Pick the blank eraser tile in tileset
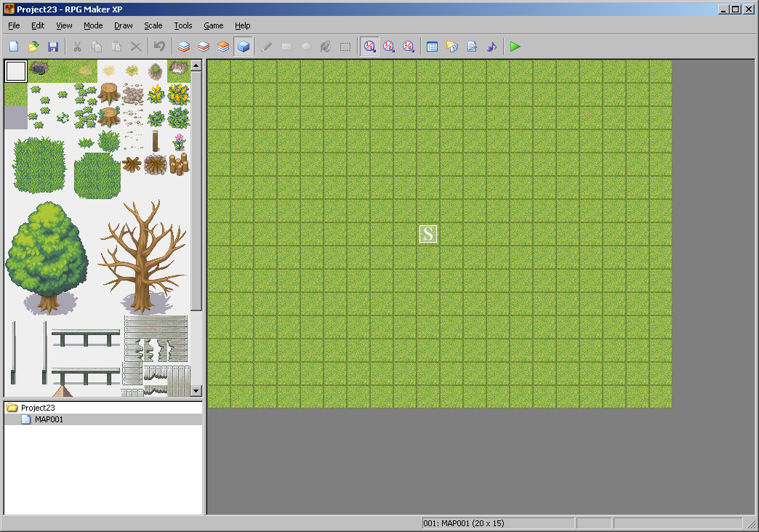The width and height of the screenshot is (759, 532). click(x=16, y=71)
